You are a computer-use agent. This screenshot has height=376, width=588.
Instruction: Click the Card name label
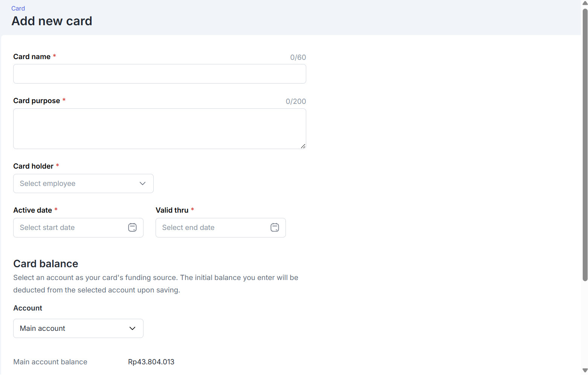[32, 57]
